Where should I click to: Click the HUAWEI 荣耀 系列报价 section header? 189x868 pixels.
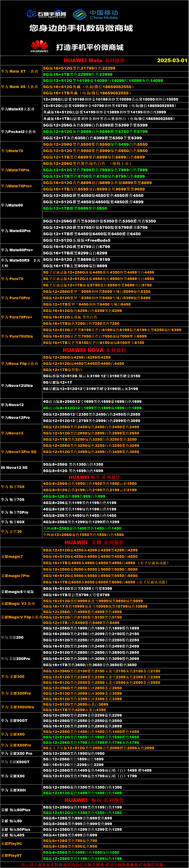click(x=94, y=542)
